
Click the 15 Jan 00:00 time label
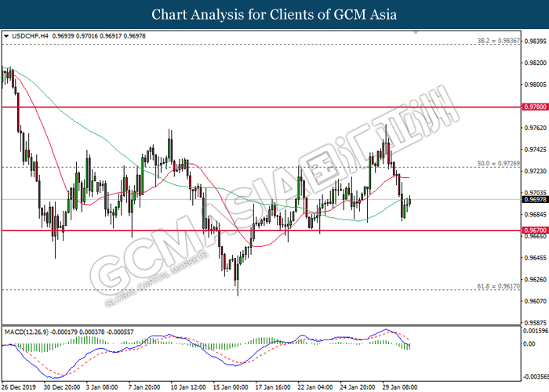pyautogui.click(x=231, y=387)
